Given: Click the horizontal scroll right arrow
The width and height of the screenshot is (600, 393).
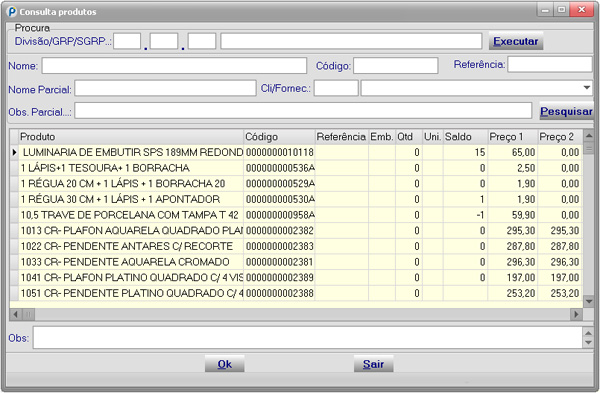Looking at the screenshot, I should pyautogui.click(x=576, y=315).
